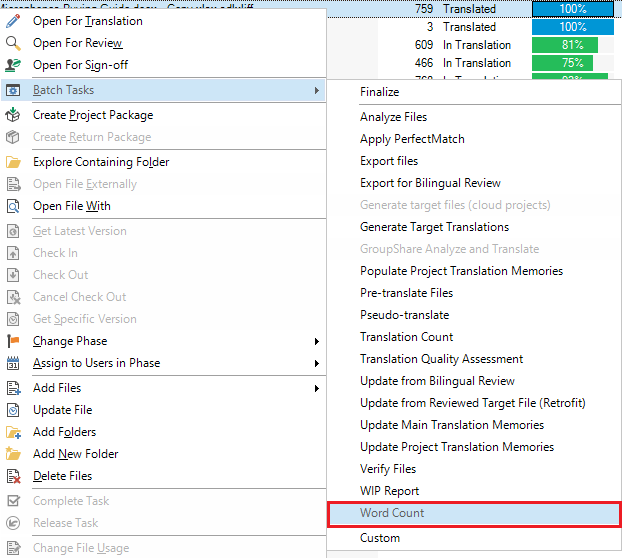Click the Cancel Check Out icon
Viewport: 622px width, 558px height.
(x=13, y=297)
